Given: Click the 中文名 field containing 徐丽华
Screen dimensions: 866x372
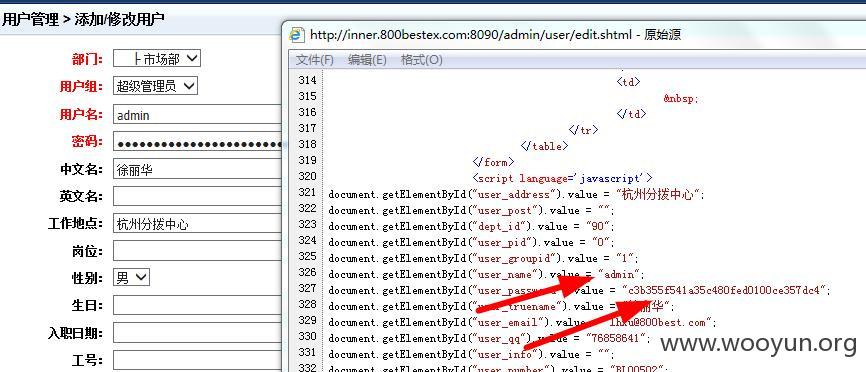Looking at the screenshot, I should tap(198, 169).
